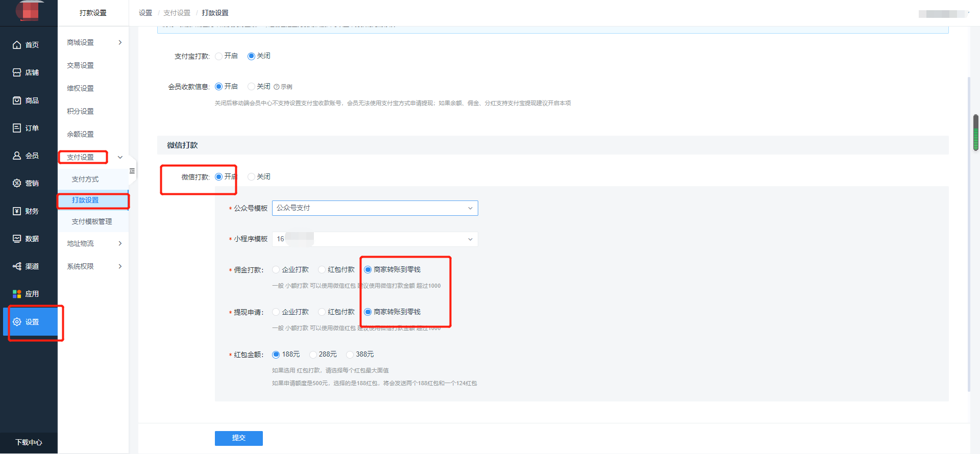Viewport: 980px width, 454px height.
Task: Enable 支付宝打款 by selecting 开启
Action: click(x=219, y=56)
